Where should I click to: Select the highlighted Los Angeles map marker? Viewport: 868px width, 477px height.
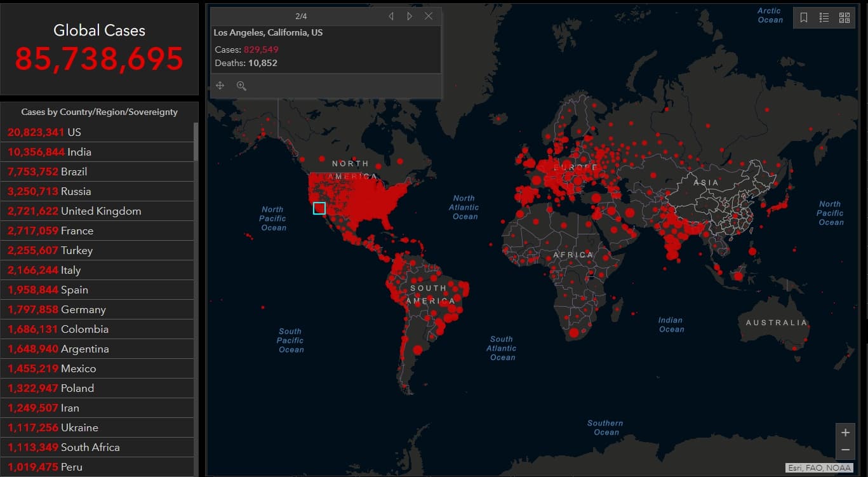pos(319,208)
